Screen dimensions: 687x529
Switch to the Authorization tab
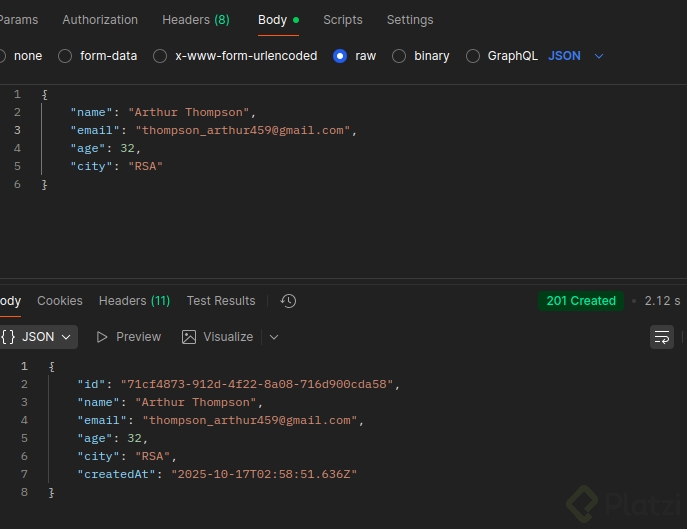(x=100, y=20)
